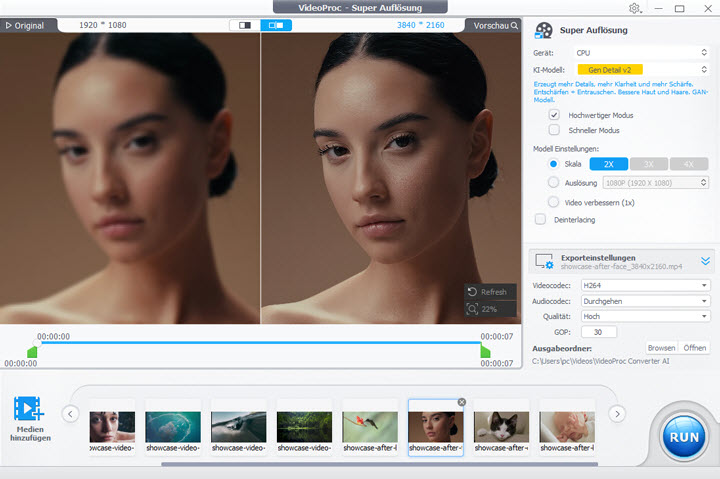Select Video verbessern (1x) radio button

pyautogui.click(x=553, y=202)
